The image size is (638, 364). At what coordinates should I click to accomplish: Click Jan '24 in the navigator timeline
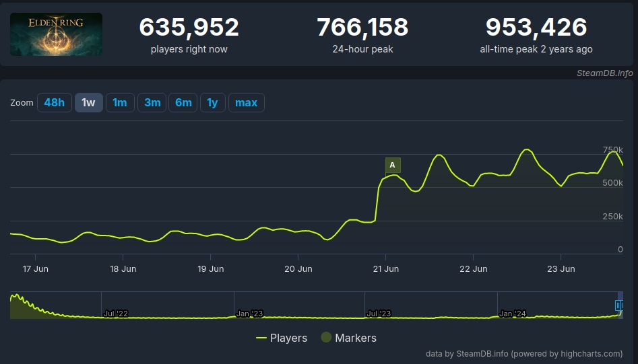(512, 314)
